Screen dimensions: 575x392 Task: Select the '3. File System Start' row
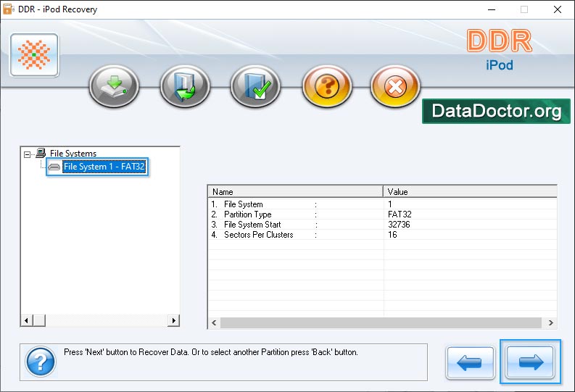[x=382, y=225]
